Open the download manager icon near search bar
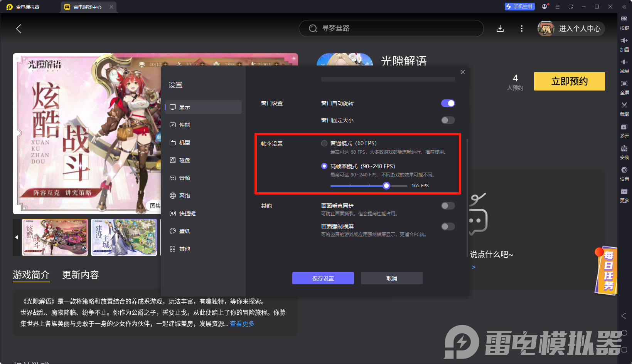The image size is (632, 364). point(500,29)
